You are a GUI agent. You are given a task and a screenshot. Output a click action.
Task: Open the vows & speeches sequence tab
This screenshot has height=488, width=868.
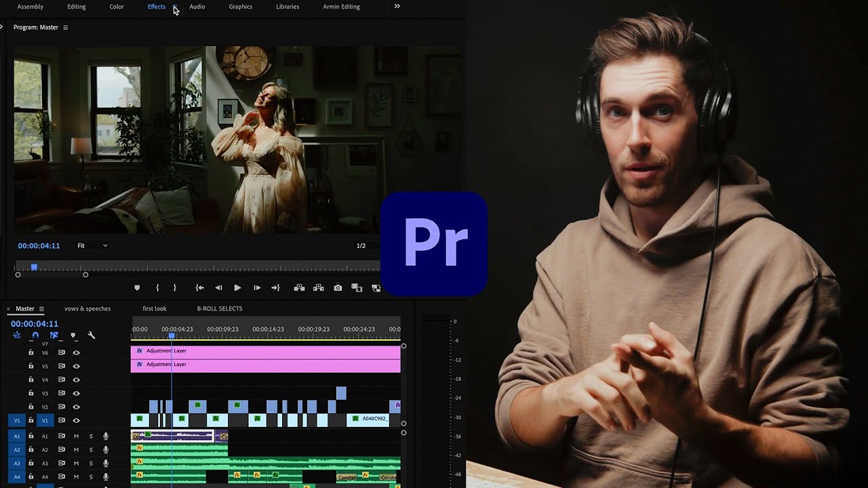pos(87,309)
